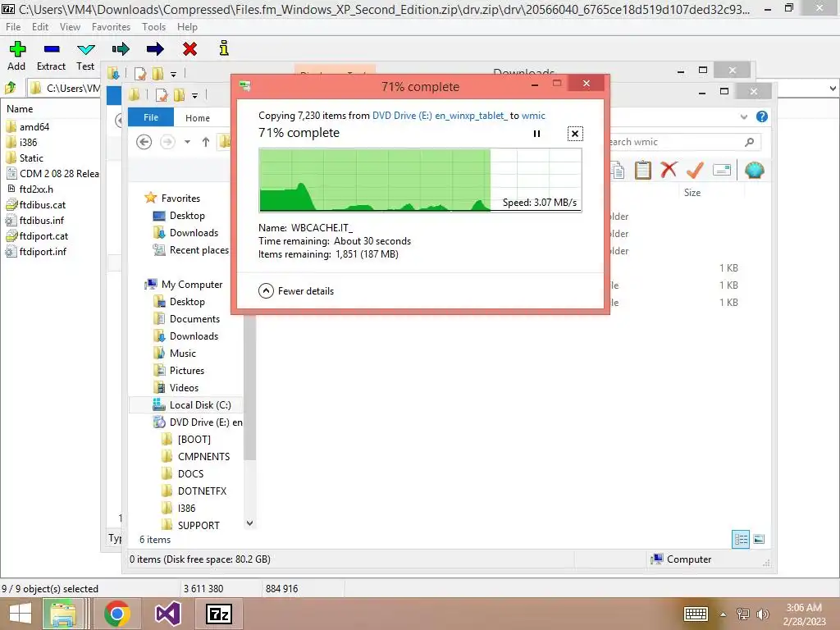840x630 pixels.
Task: Click the shell globe toolbar icon
Action: point(755,171)
